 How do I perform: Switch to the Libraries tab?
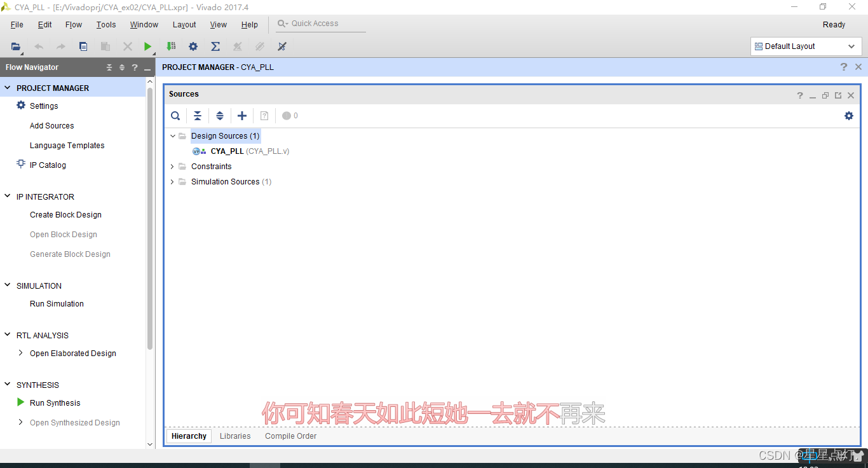coord(234,436)
